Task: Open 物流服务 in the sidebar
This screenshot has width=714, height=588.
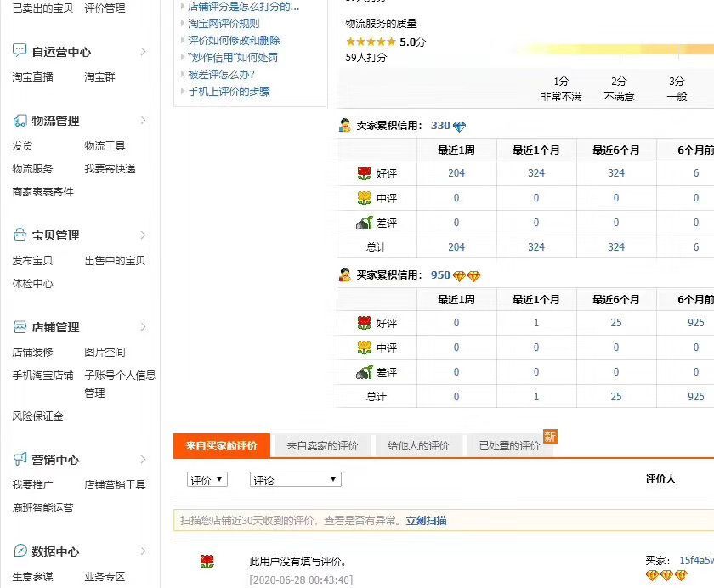Action: [x=33, y=169]
